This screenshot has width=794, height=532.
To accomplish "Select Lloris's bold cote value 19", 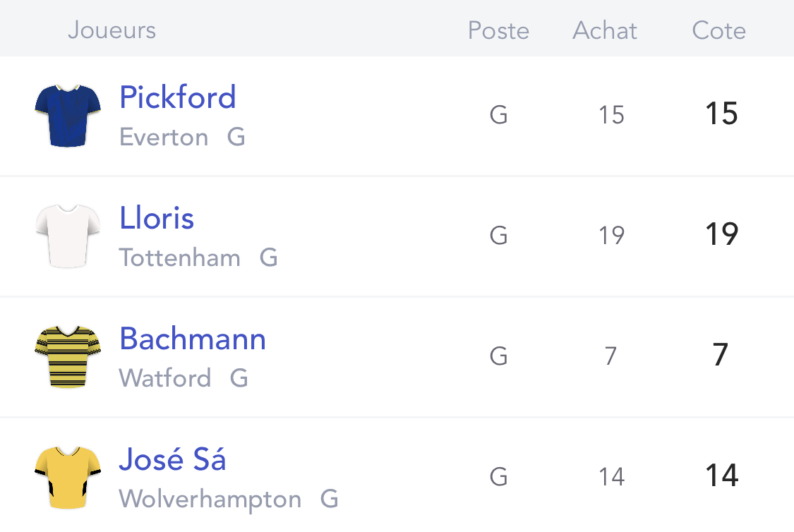I will pos(721,234).
